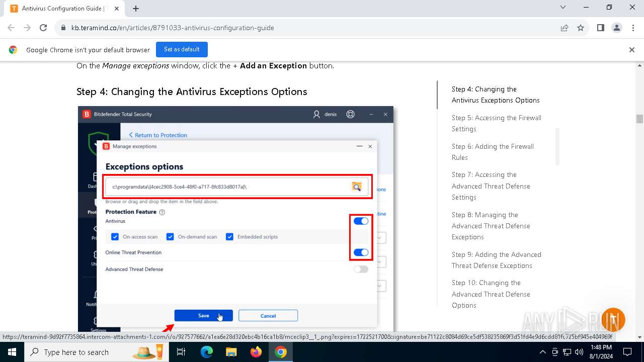Image resolution: width=644 pixels, height=362 pixels.
Task: Open the Windows Start menu
Action: pos(12,352)
